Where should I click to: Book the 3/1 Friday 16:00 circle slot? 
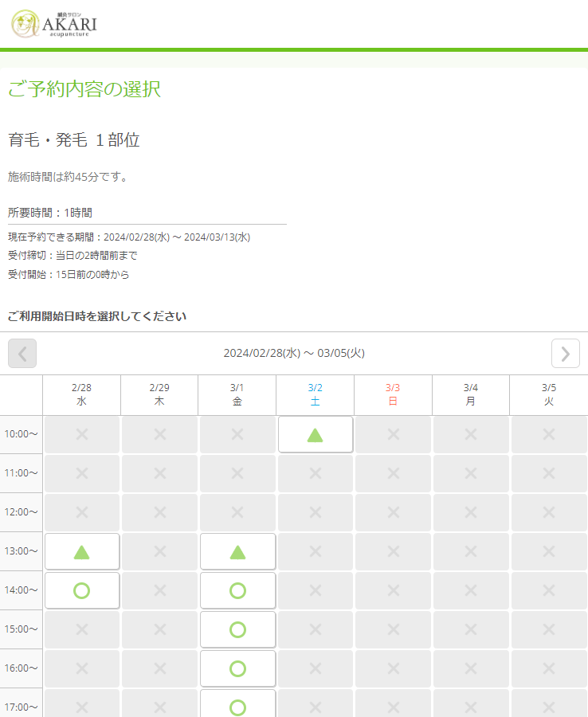click(x=237, y=668)
